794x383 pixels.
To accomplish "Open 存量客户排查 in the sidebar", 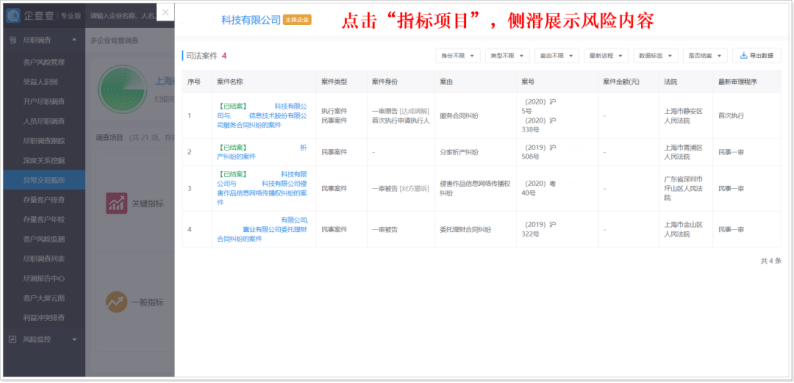I will [44, 200].
